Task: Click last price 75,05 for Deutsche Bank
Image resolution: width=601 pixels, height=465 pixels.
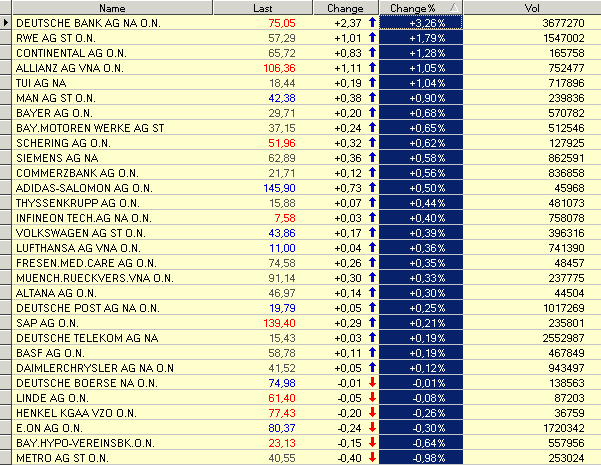Action: click(x=282, y=23)
